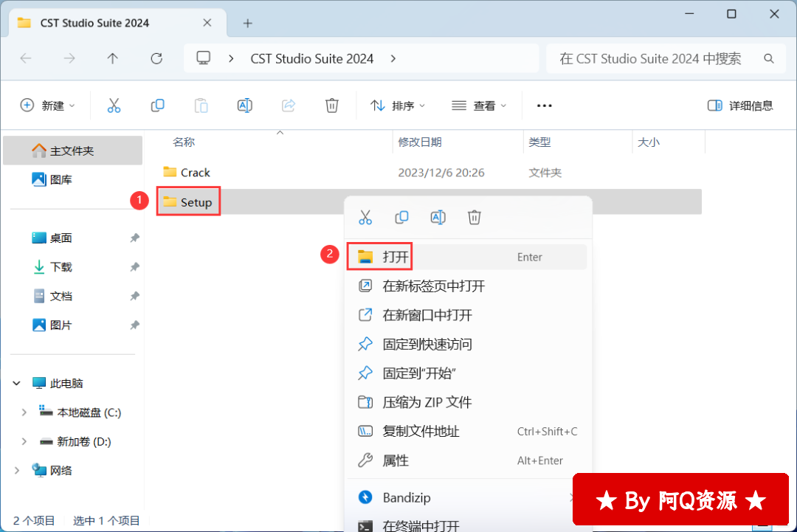Rename the item using the context menu icon

[x=438, y=218]
